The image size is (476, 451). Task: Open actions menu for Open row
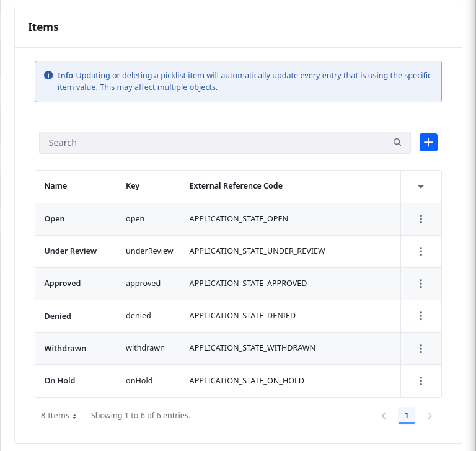pyautogui.click(x=421, y=219)
